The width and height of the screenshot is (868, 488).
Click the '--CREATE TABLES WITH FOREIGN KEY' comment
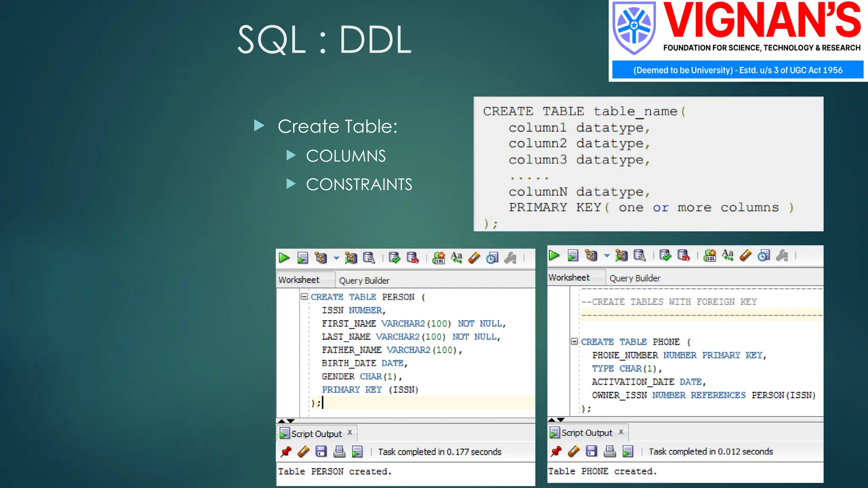click(669, 302)
